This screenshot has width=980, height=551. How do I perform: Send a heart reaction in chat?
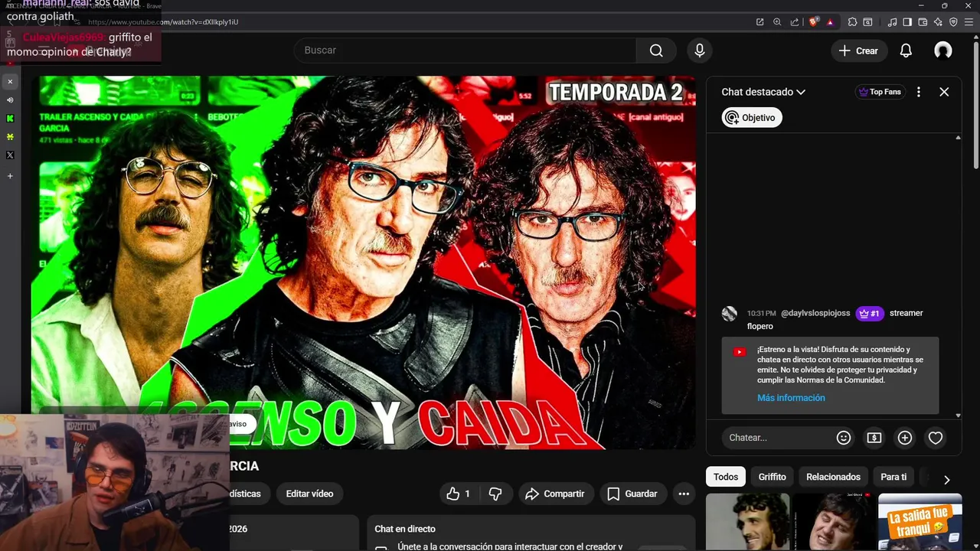936,438
